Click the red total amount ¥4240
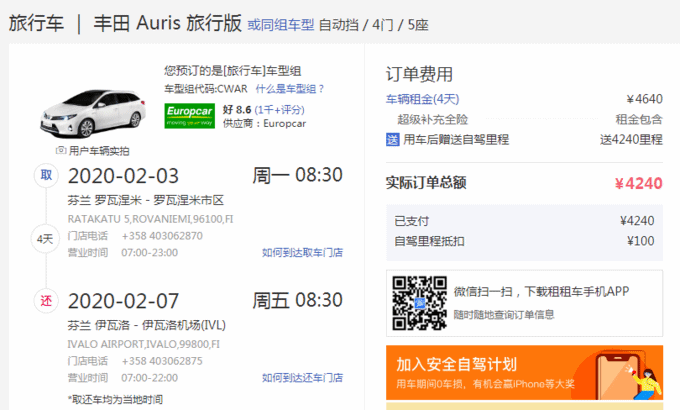 [638, 184]
